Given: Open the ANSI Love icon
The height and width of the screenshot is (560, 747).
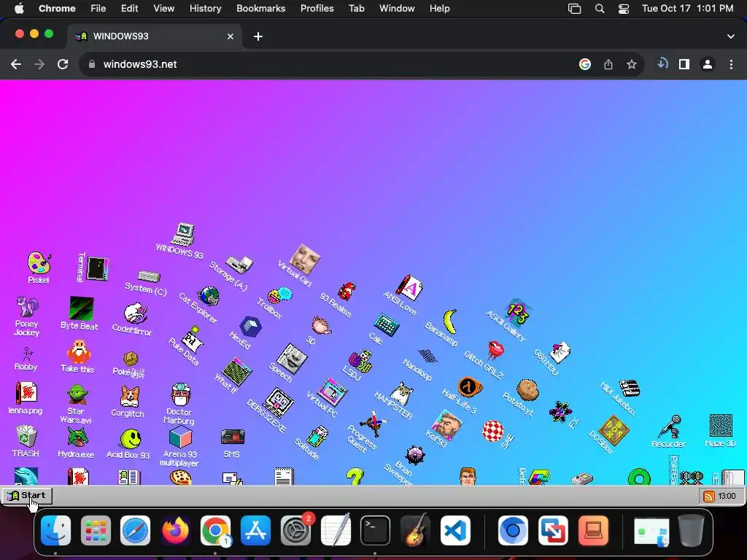Looking at the screenshot, I should coord(410,287).
